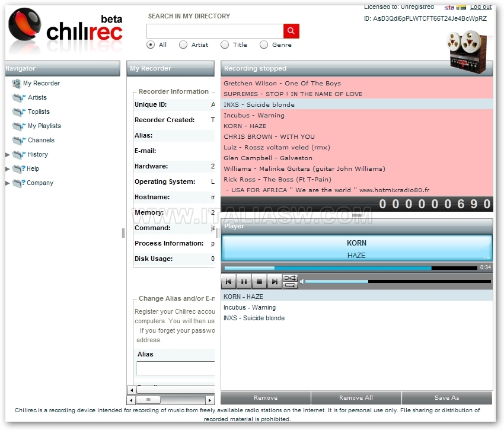Switch language using the Swedish flag
Viewport: 504px width, 430px height.
click(x=461, y=7)
